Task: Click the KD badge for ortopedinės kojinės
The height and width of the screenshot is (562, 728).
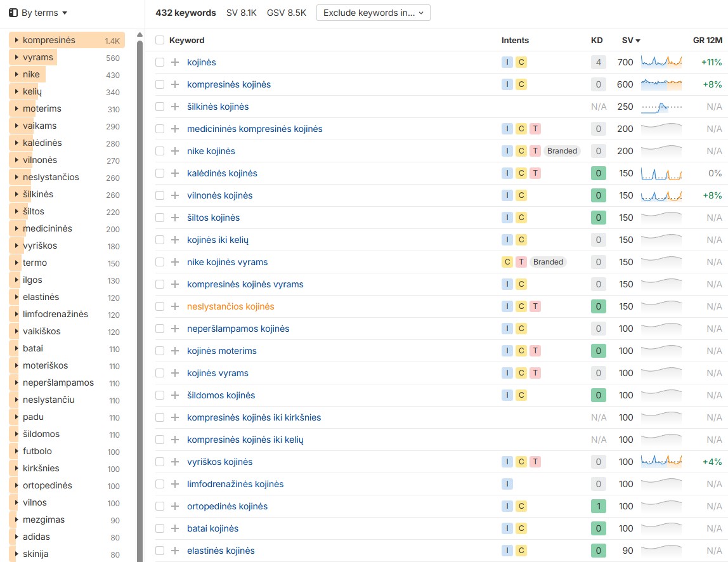Action: (598, 506)
